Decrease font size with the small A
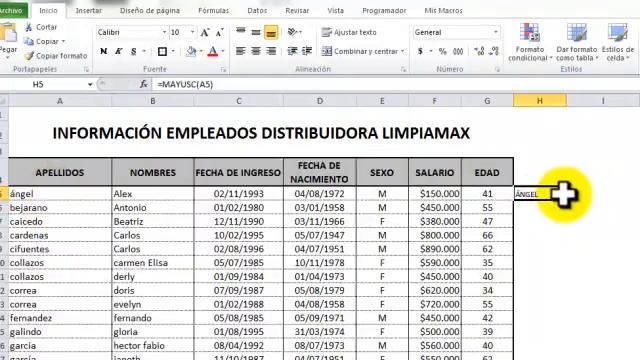This screenshot has width=640, height=360. [x=219, y=32]
